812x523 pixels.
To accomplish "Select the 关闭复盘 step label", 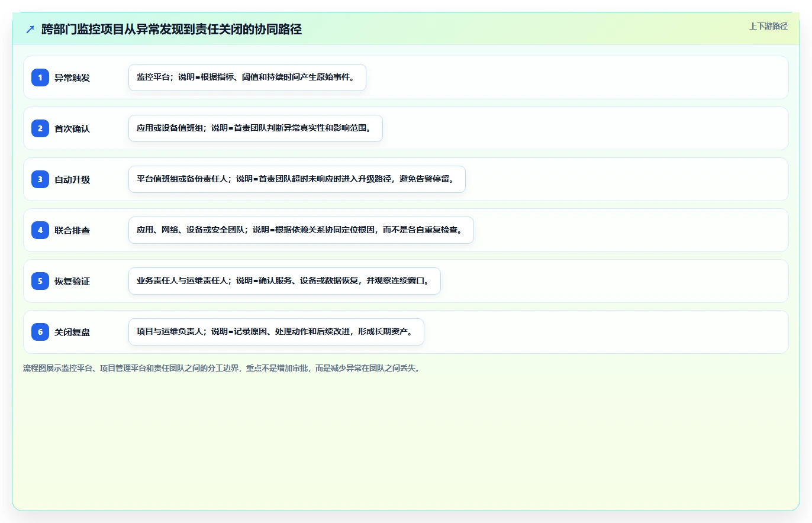I will (x=72, y=332).
